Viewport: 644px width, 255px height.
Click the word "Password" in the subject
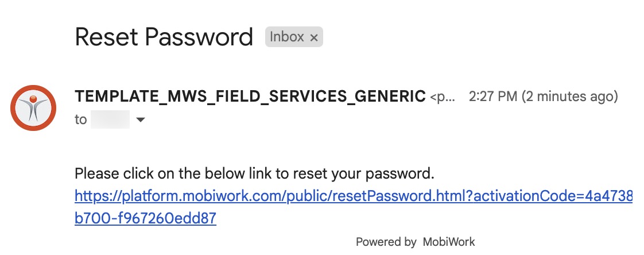[x=199, y=37]
